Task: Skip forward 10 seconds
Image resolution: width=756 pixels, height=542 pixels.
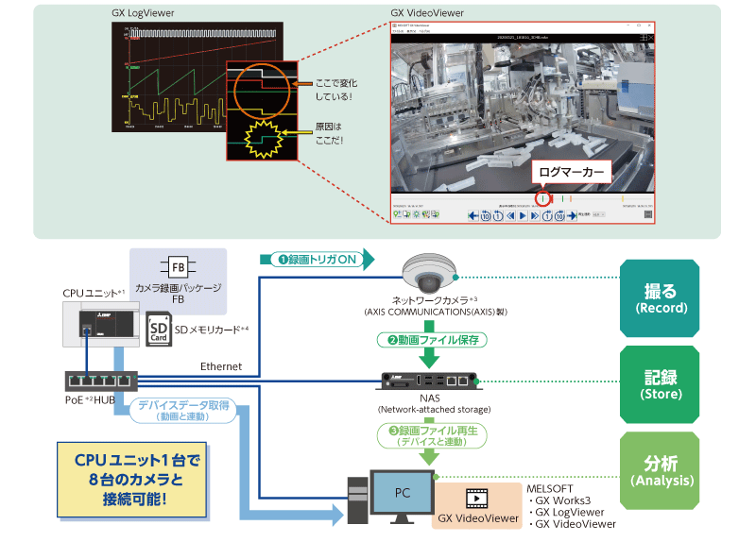Action: pyautogui.click(x=558, y=216)
